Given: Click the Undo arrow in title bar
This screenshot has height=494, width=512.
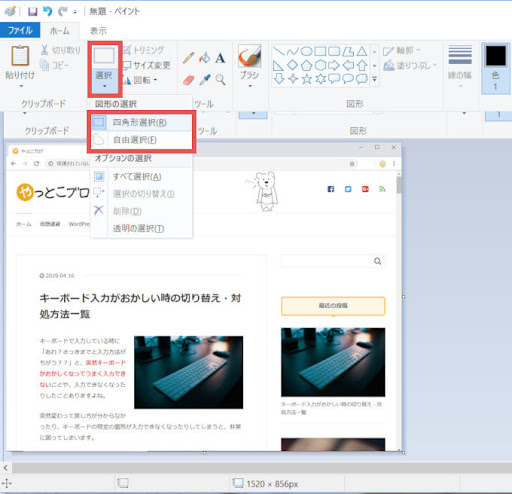Looking at the screenshot, I should (x=47, y=11).
